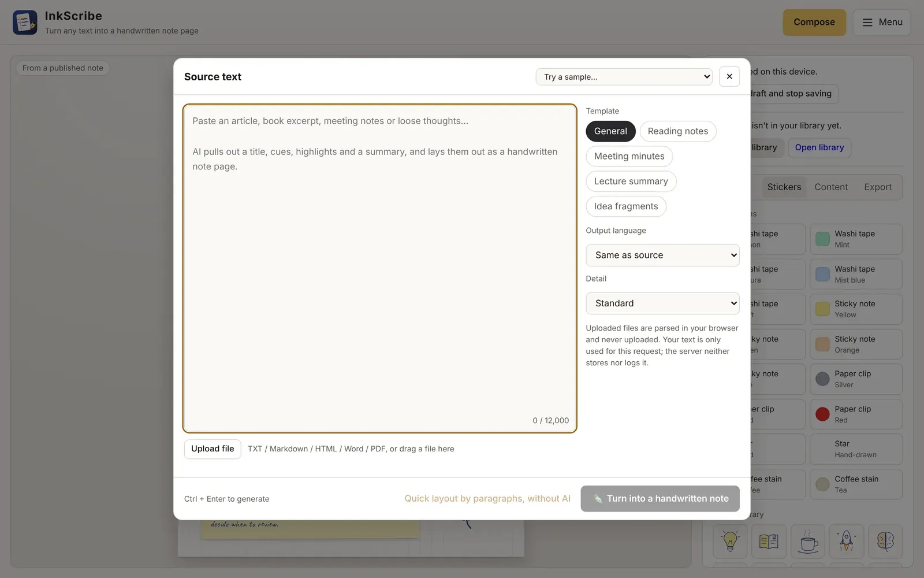Click the From a published note label

point(63,68)
